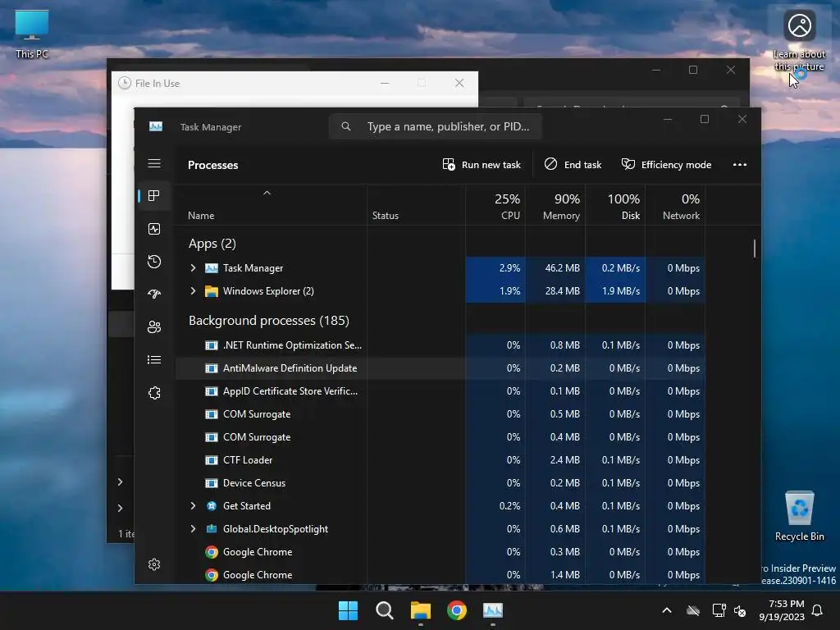Click the Apps (2) group heading
840x630 pixels.
pos(212,244)
